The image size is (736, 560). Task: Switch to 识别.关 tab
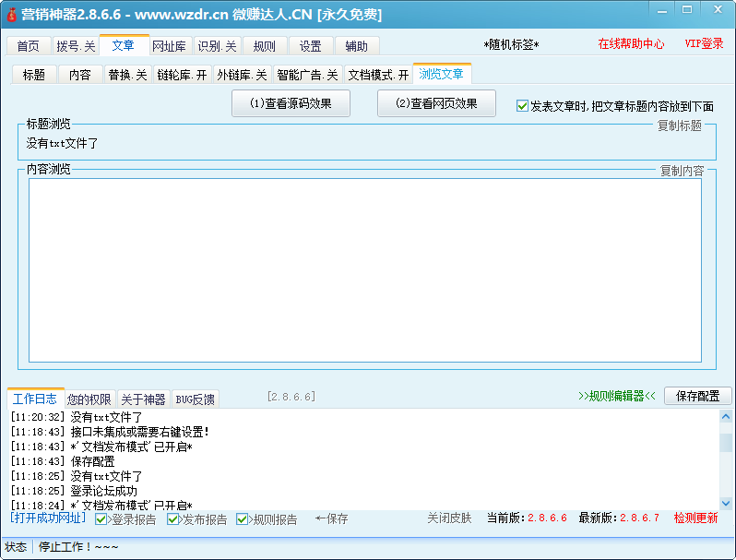click(x=218, y=46)
